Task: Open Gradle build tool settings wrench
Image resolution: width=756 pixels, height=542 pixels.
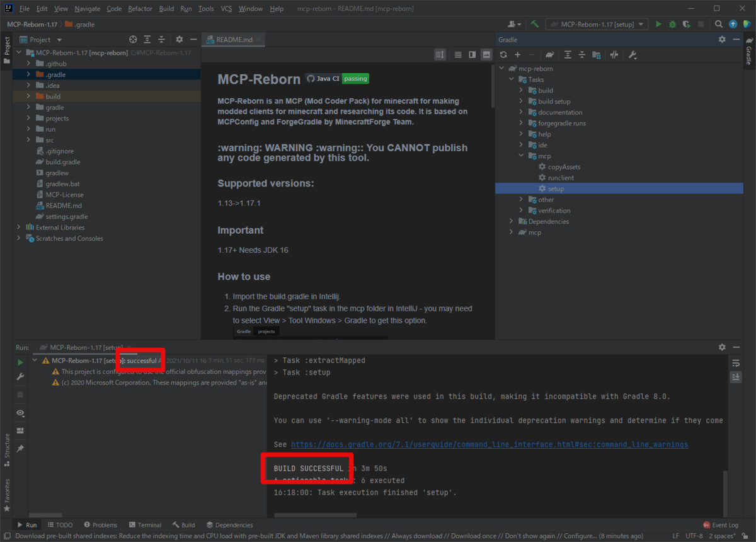Action: tap(633, 55)
